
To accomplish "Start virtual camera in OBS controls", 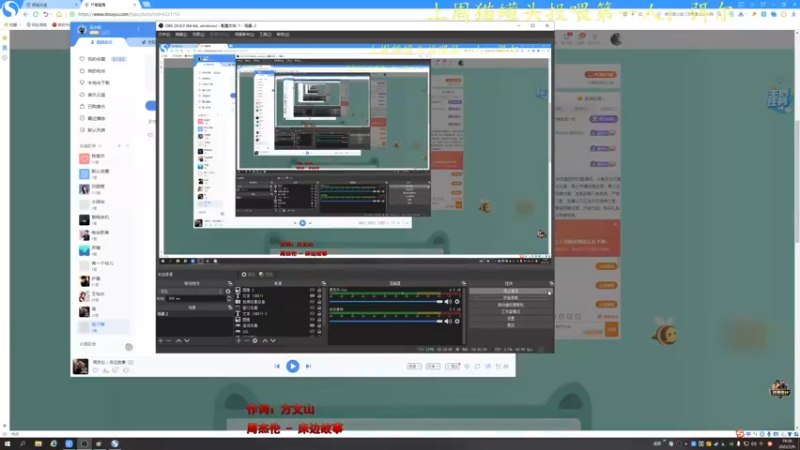I will tap(510, 305).
